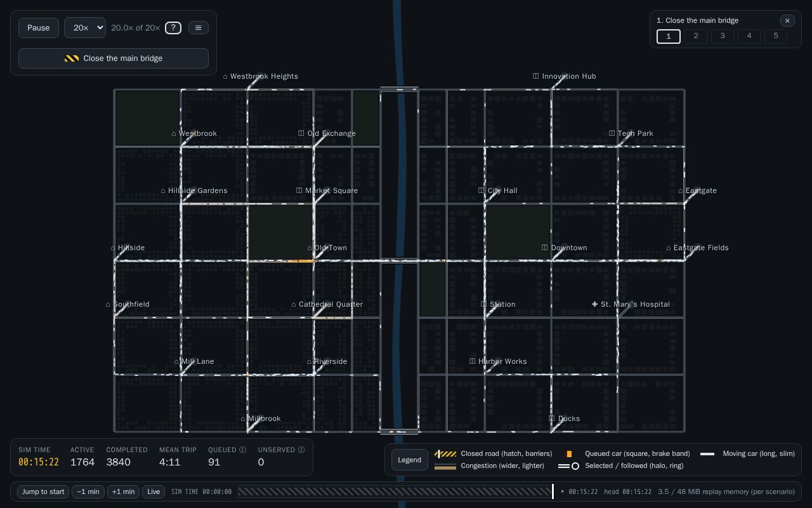Image resolution: width=812 pixels, height=508 pixels.
Task: Return to Live mode
Action: [154, 491]
